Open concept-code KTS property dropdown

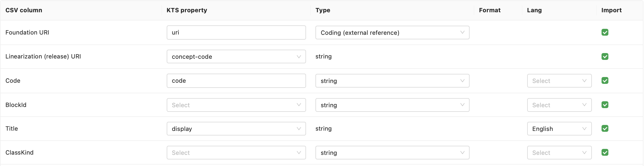pyautogui.click(x=236, y=56)
